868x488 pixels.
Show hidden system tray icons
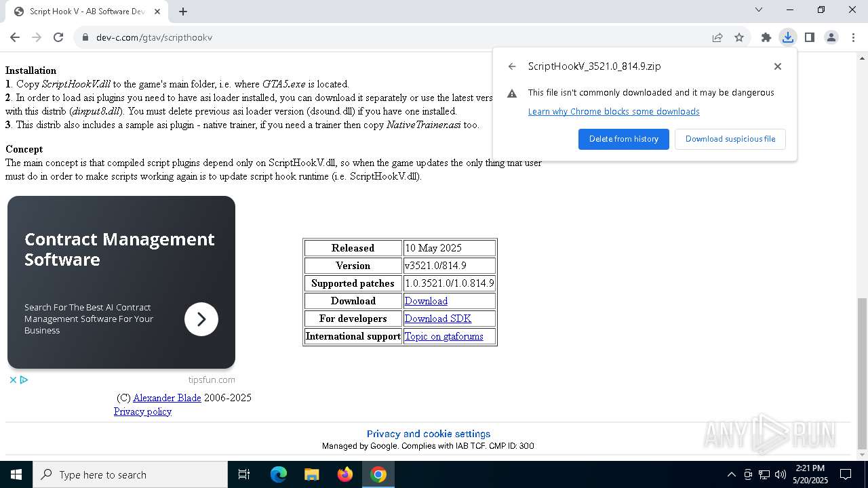pos(731,474)
